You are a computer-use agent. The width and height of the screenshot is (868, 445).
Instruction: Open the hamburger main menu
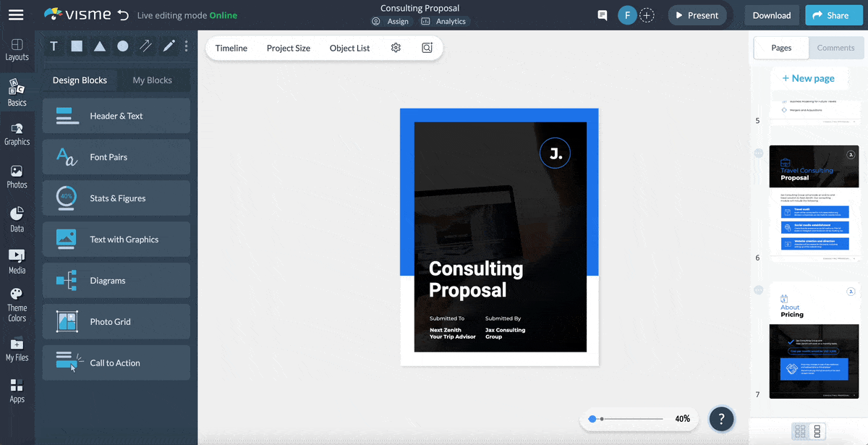pos(16,15)
